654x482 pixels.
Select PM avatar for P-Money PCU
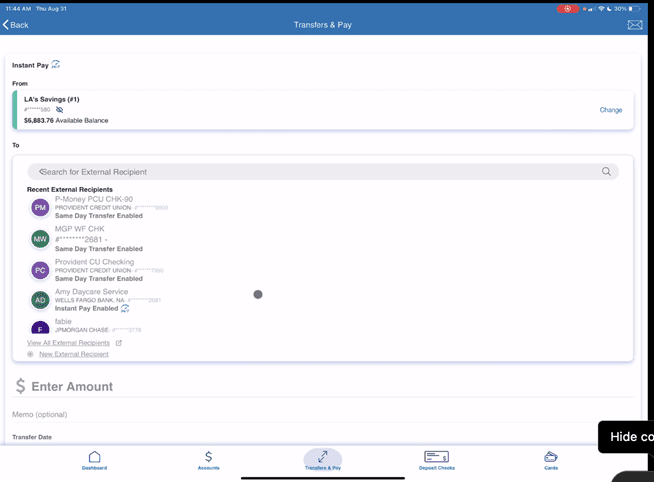click(40, 208)
